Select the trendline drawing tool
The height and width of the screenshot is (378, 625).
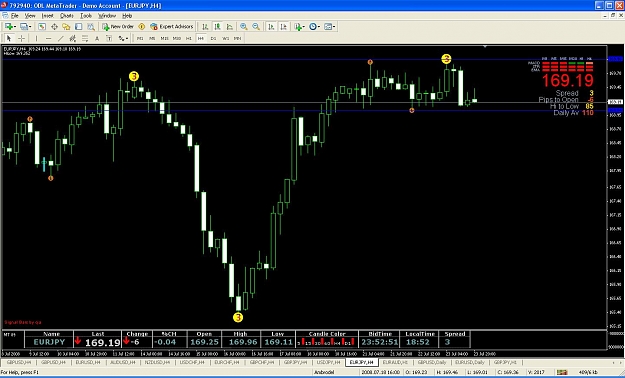pyautogui.click(x=61, y=38)
